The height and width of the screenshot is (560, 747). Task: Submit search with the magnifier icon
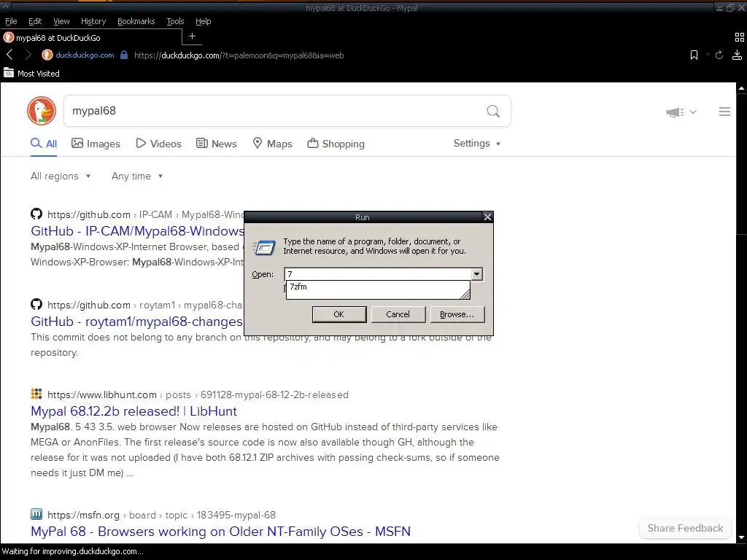pos(493,111)
